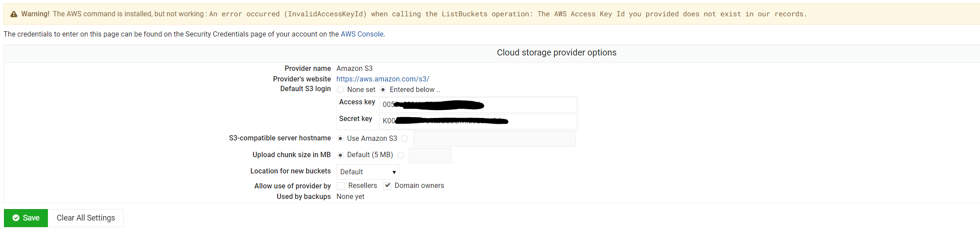Select the None set radio button
Screen dimensions: 980x228
[340, 90]
